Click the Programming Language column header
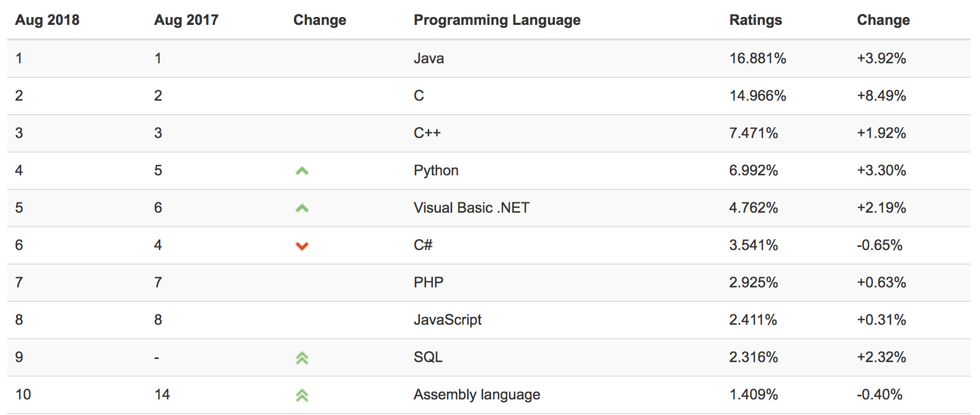Screen dimensions: 980x415 (497, 20)
